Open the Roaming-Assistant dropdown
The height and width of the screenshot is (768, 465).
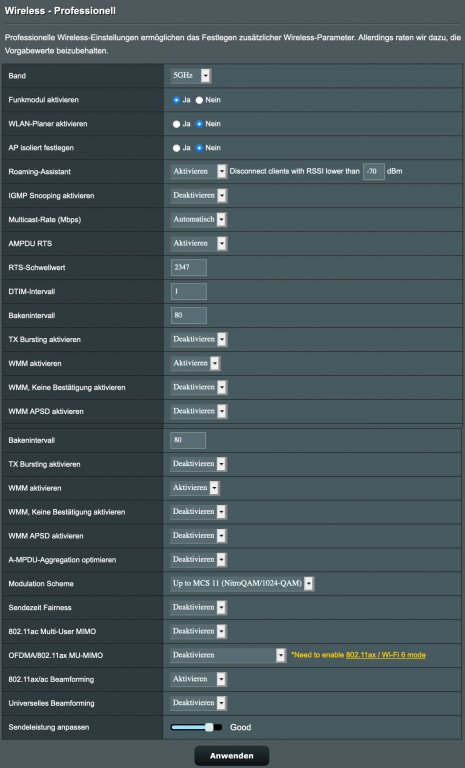(198, 171)
